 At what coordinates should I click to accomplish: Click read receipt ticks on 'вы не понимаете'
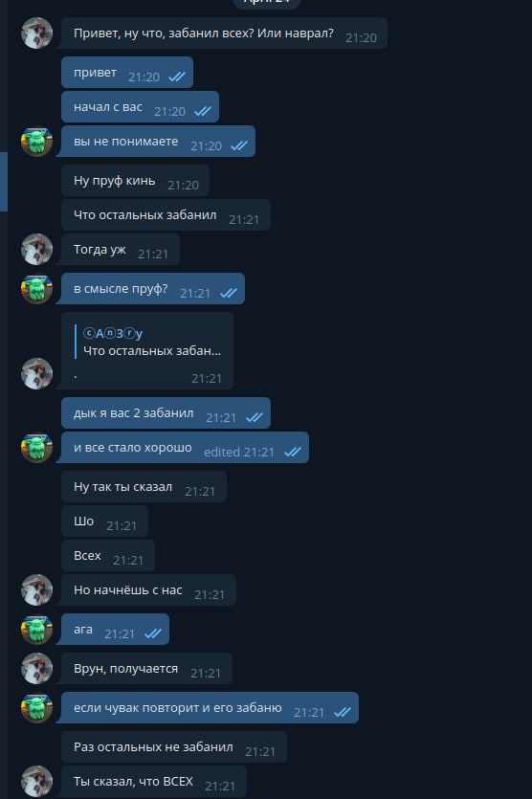tap(239, 145)
